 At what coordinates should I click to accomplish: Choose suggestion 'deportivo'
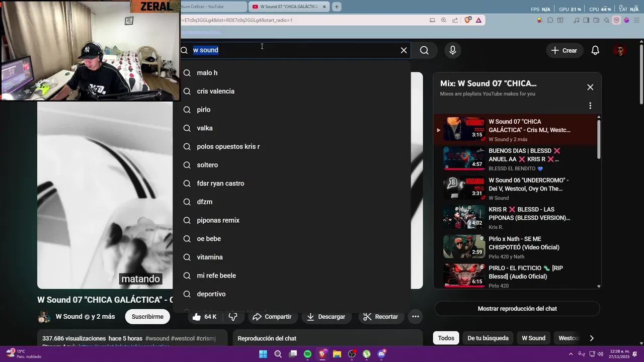[x=292, y=294]
